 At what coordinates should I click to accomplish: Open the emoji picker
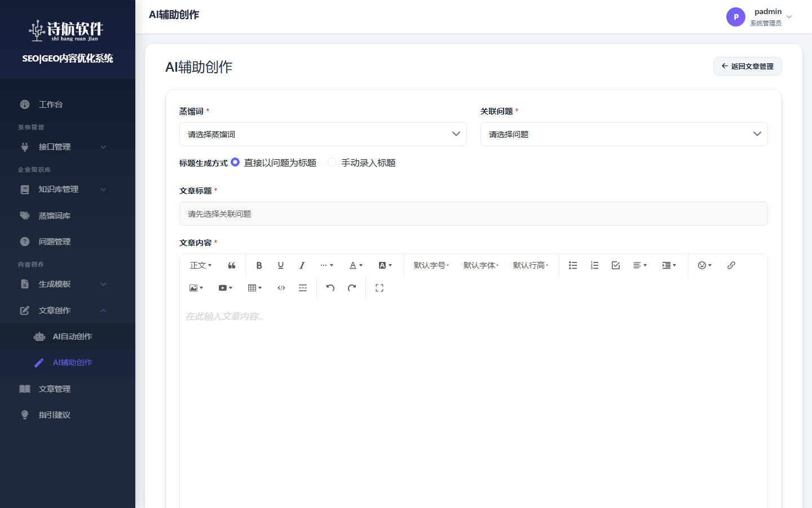tap(705, 265)
